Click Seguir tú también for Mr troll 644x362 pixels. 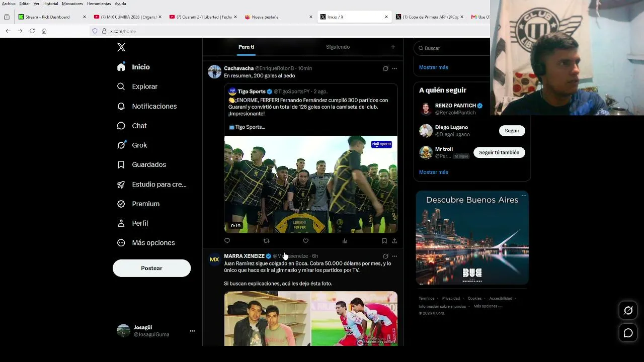(499, 152)
